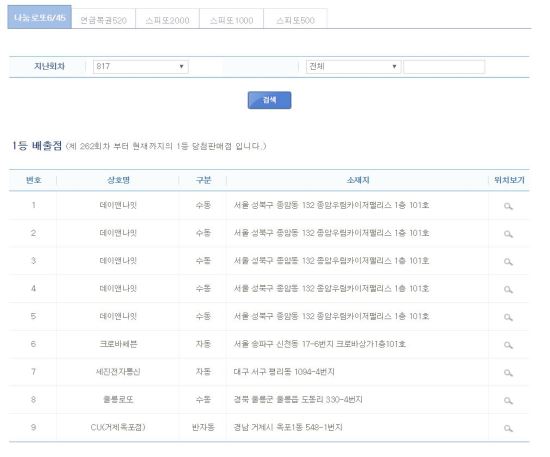The image size is (550, 457).
Task: View location of 크로바베븐 store
Action: pyautogui.click(x=508, y=345)
